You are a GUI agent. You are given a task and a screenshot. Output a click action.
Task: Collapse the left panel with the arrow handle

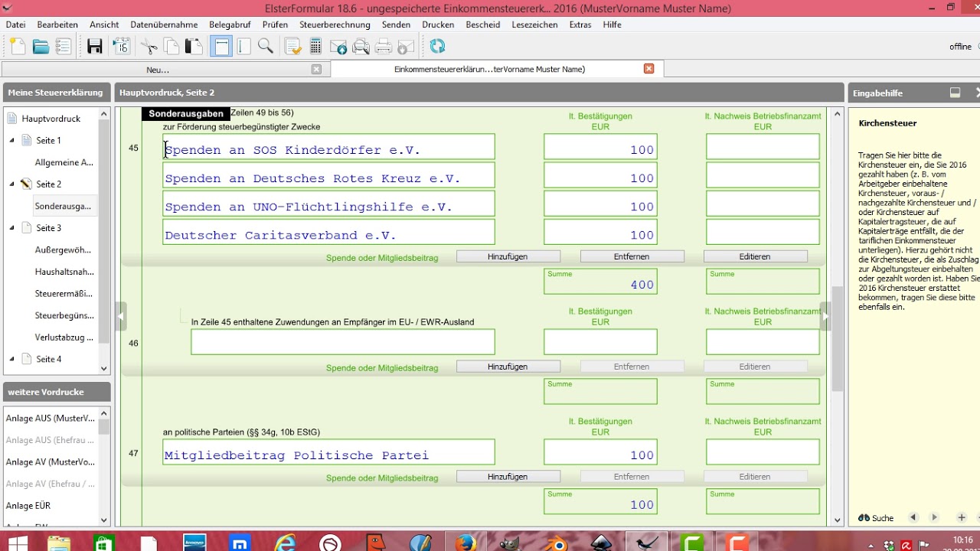[x=121, y=316]
